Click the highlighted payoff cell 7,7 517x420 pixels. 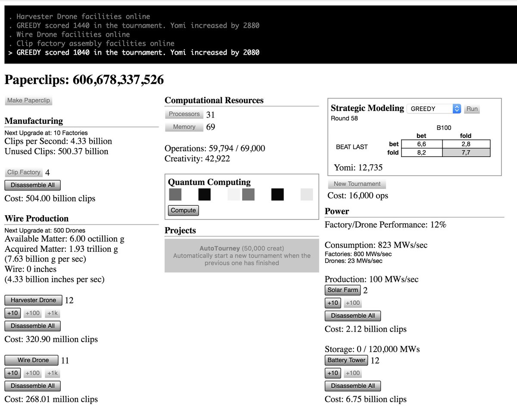click(x=466, y=152)
